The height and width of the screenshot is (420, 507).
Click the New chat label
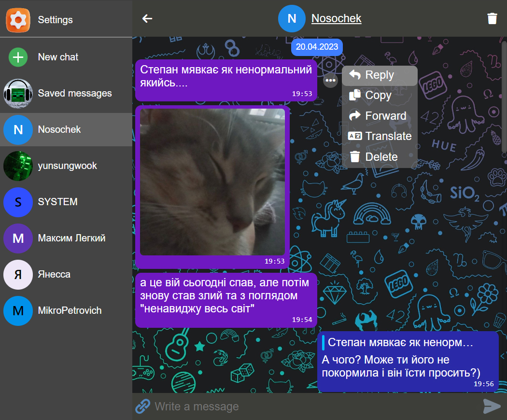tap(58, 57)
